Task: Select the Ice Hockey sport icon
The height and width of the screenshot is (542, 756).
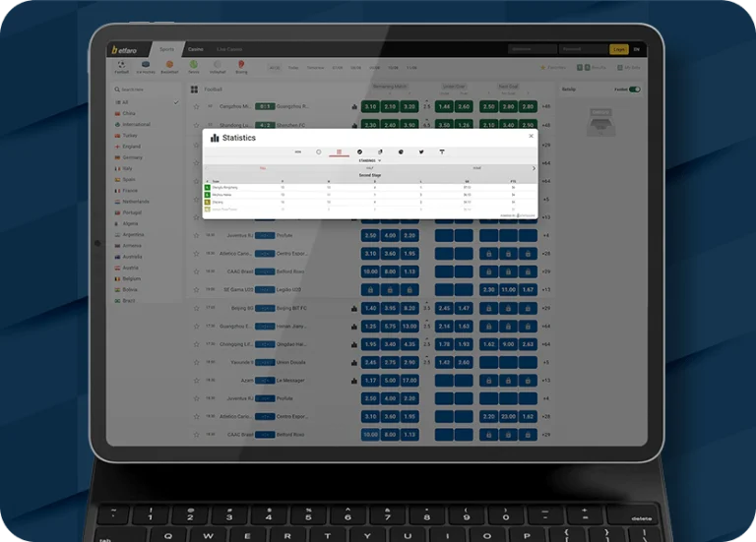Action: point(146,67)
